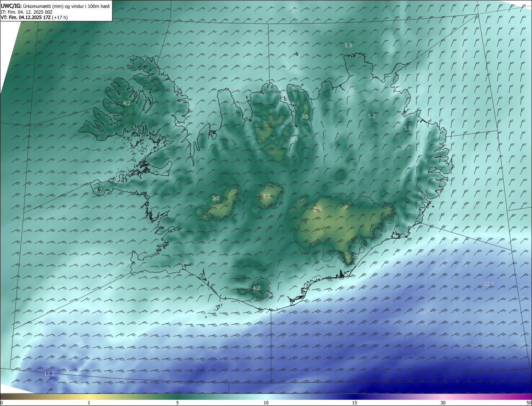Click the 3.2 value on Langjökull glacier
This screenshot has height=406, width=532.
[x=216, y=198]
